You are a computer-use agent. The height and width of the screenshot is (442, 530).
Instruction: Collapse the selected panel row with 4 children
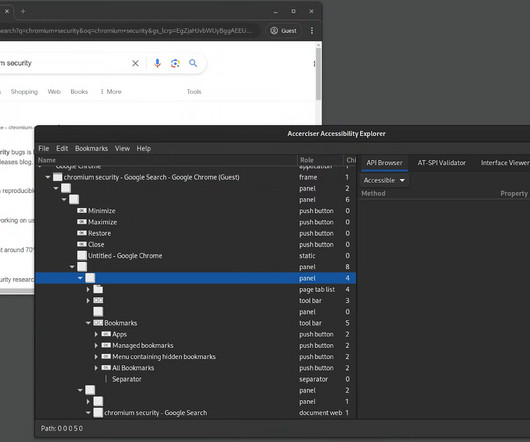(x=80, y=278)
